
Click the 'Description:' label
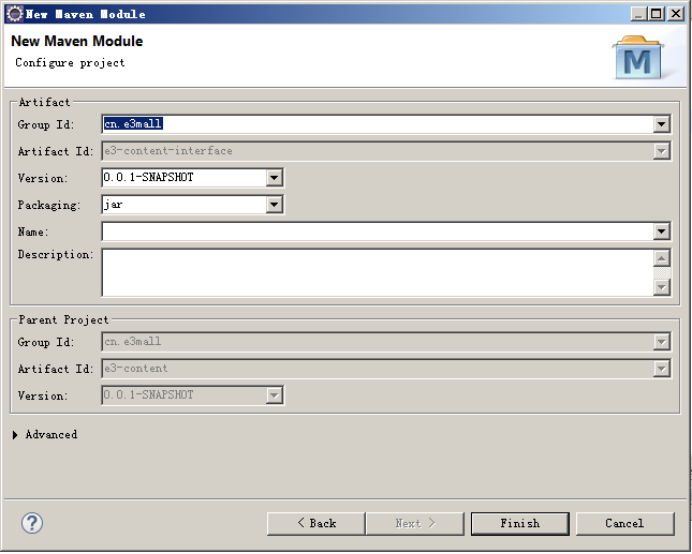coord(56,255)
